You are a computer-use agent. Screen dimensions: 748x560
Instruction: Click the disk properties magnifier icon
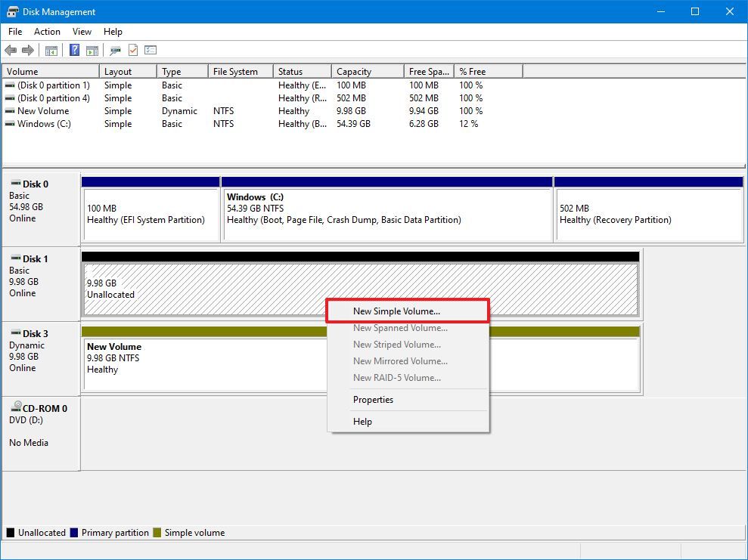coord(116,50)
